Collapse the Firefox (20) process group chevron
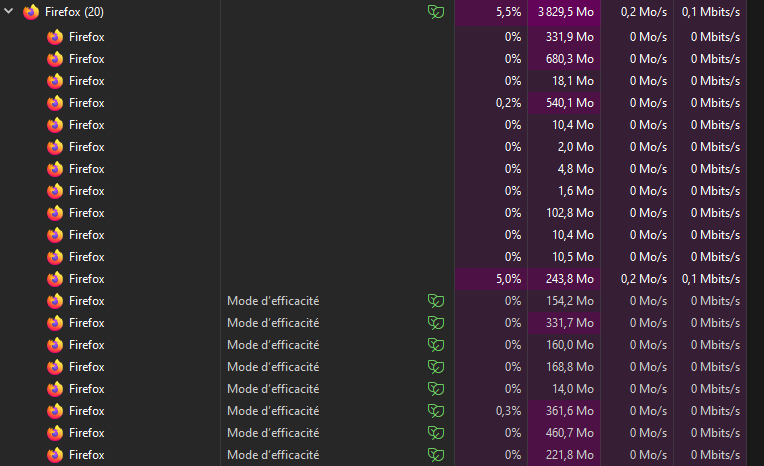The image size is (764, 466). coord(9,11)
